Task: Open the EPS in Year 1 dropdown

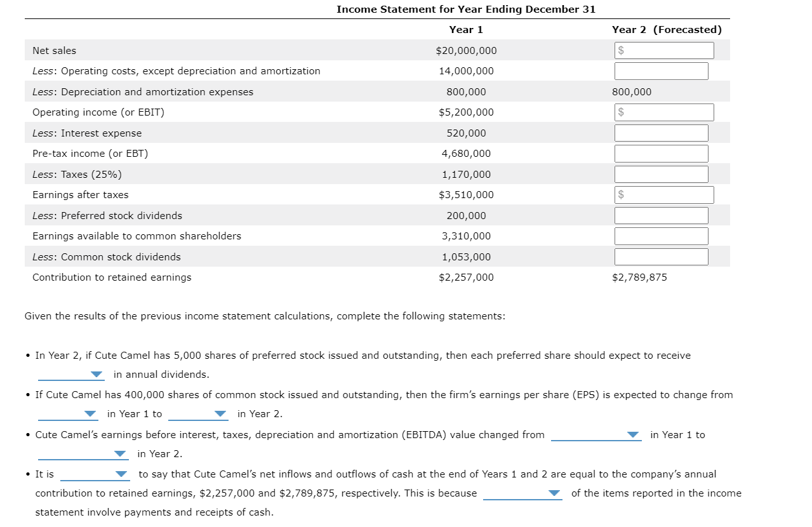Action: tap(68, 413)
